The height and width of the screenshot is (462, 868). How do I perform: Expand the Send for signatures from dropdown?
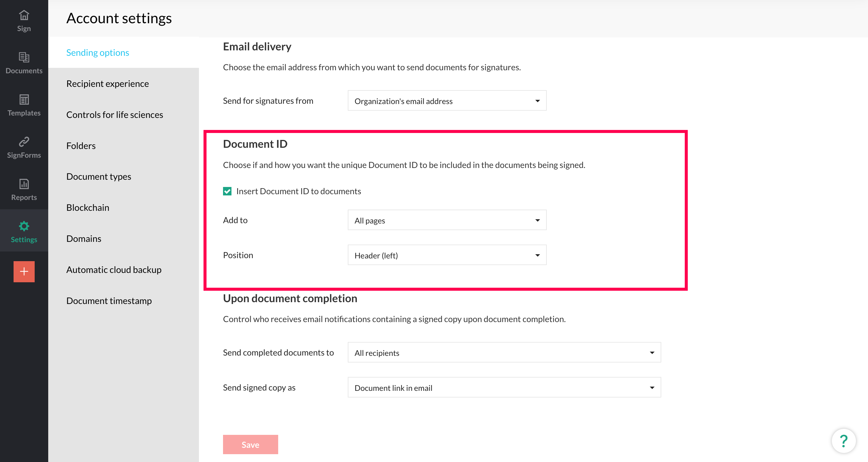tap(447, 101)
